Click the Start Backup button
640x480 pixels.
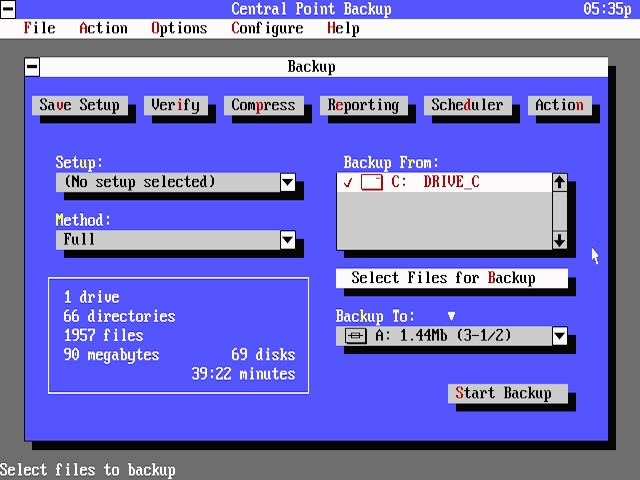508,393
